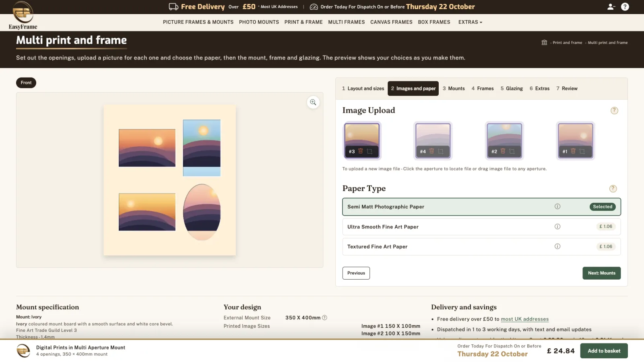Click Print and frame breadcrumb link
Image resolution: width=644 pixels, height=362 pixels.
(567, 43)
